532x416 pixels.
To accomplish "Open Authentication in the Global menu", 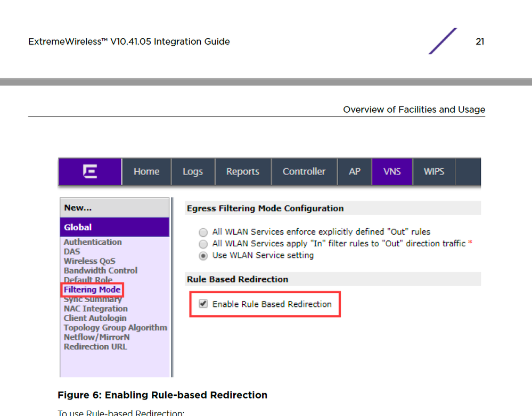I will tap(93, 242).
